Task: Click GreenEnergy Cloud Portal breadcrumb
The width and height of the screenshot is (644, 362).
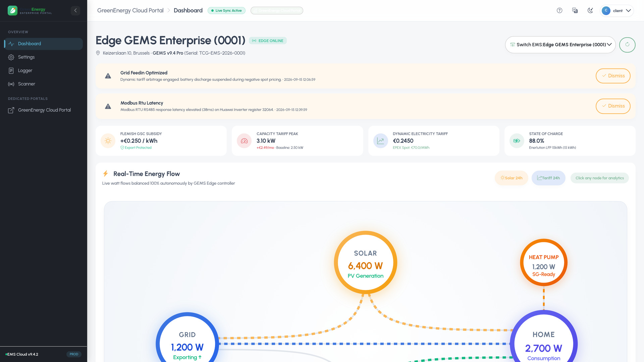Action: pyautogui.click(x=130, y=10)
